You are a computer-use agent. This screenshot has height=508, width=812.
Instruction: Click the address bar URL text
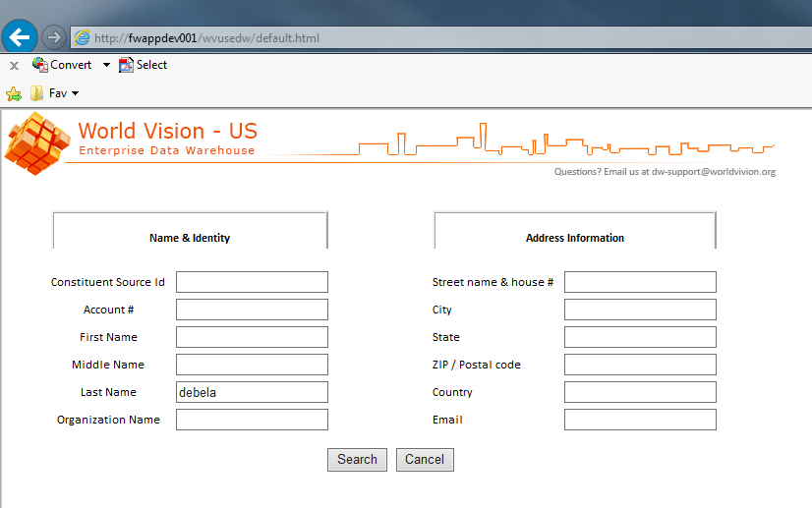(x=206, y=38)
